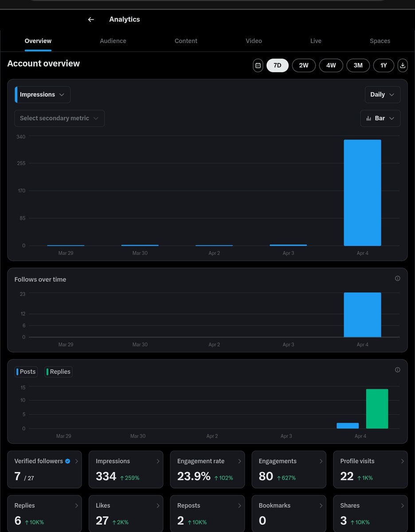
Task: Open the Impressions card chevron arrow
Action: point(158,461)
